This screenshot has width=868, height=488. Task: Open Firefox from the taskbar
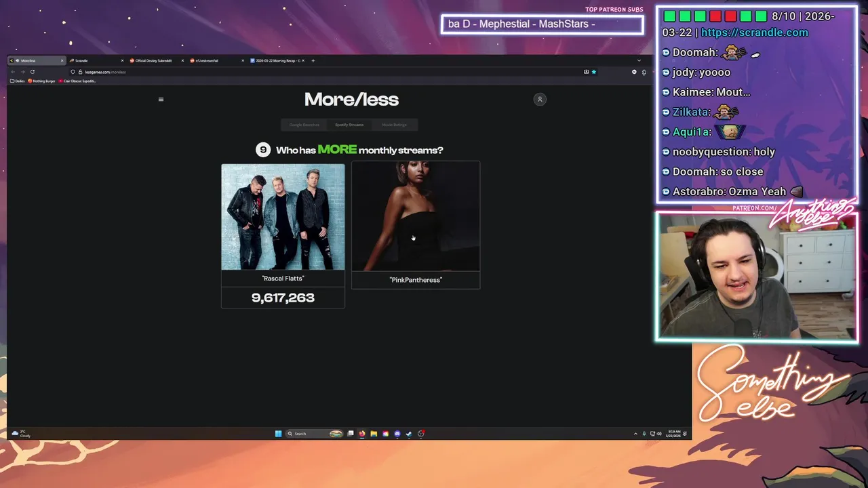(362, 434)
